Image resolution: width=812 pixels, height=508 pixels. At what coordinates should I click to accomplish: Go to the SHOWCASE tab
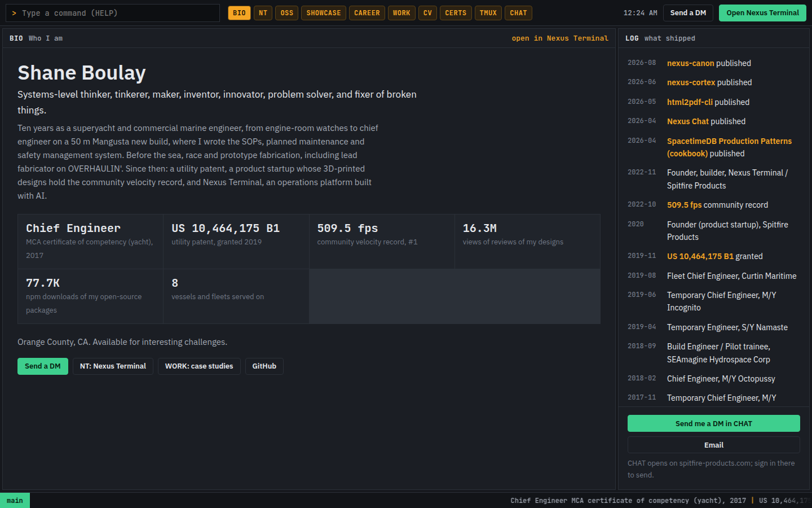click(x=324, y=13)
